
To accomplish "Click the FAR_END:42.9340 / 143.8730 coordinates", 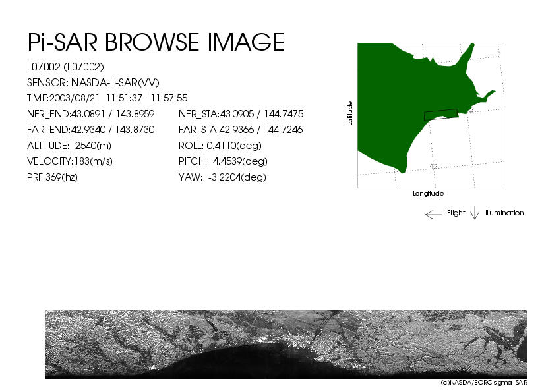I will point(90,130).
